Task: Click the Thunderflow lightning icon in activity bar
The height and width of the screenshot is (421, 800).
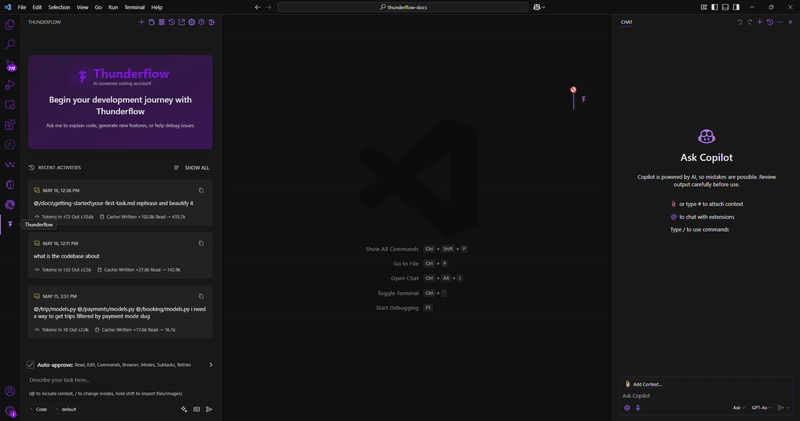Action: [10, 225]
